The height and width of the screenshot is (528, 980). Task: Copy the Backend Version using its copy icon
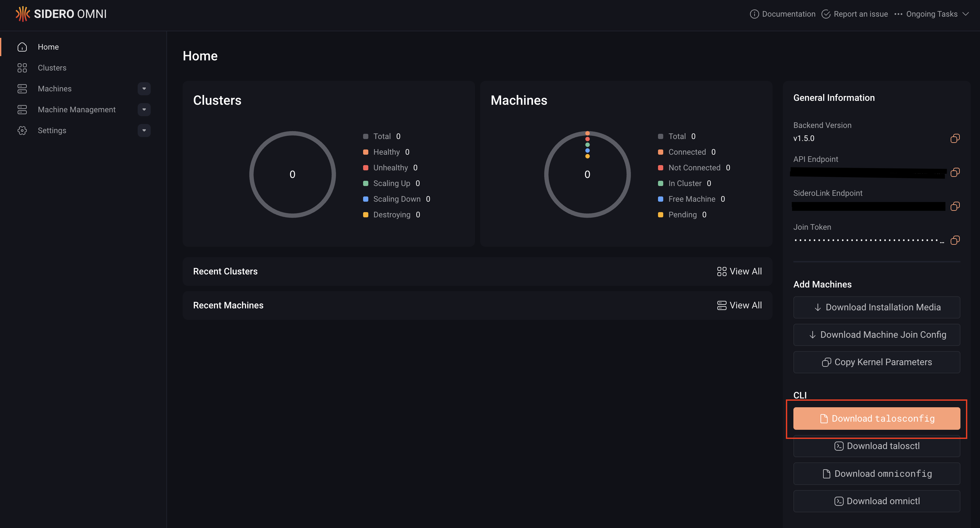coord(955,138)
